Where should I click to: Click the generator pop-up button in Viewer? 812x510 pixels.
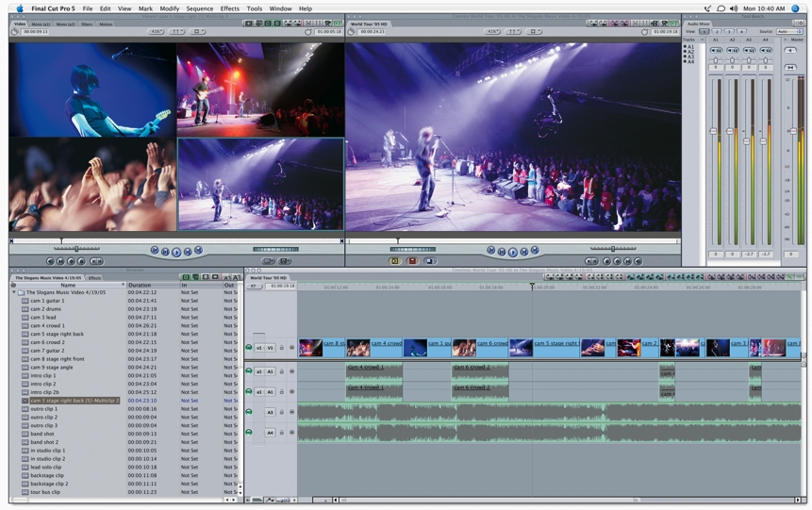pyautogui.click(x=285, y=261)
